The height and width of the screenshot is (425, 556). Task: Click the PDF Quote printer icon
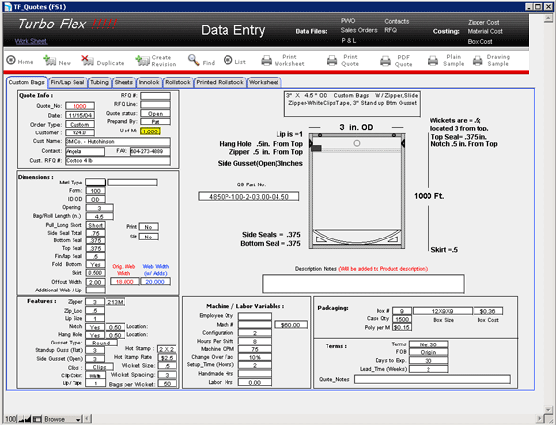point(385,61)
